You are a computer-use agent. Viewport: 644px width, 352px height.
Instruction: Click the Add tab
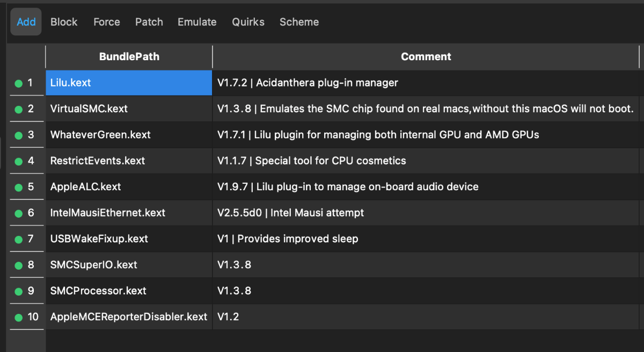coord(26,22)
